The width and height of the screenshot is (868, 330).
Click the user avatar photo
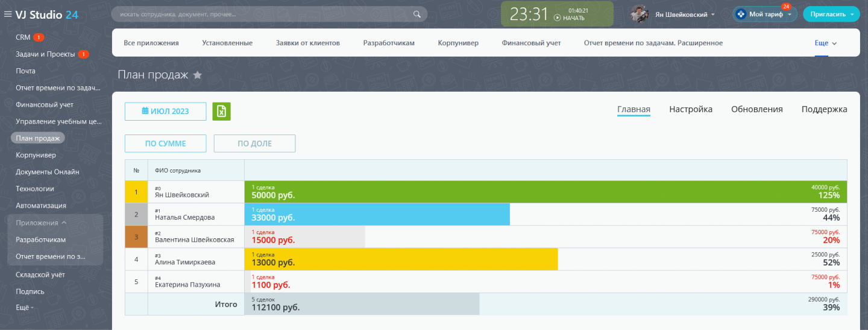point(639,14)
